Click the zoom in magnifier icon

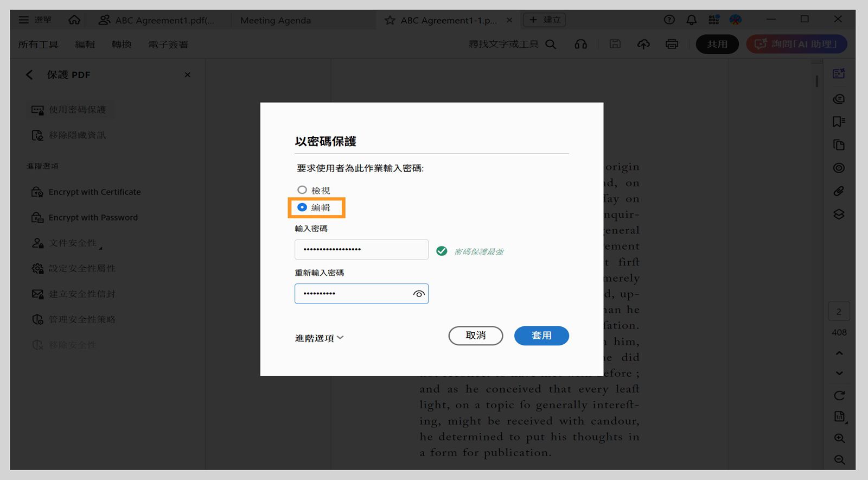[839, 439]
